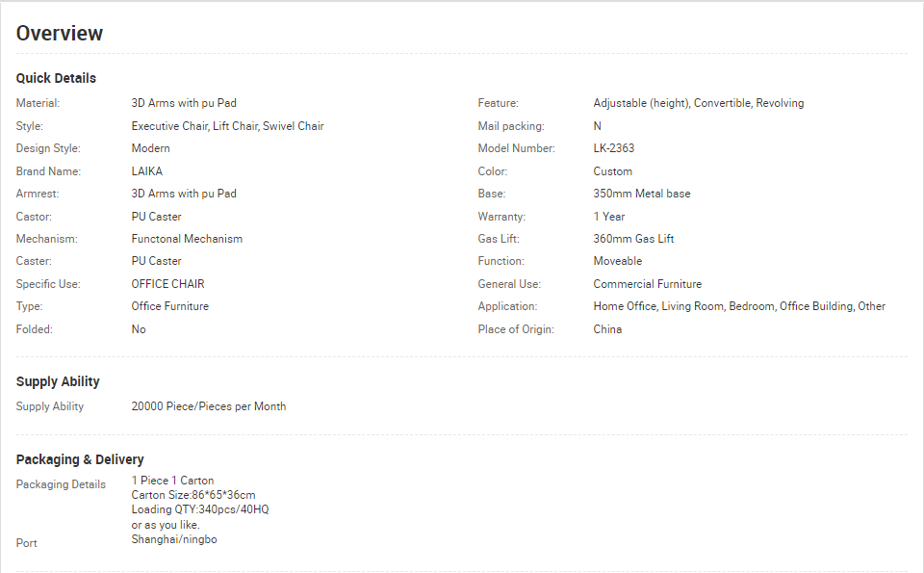Select the OFFICE CHAIR specific use value
This screenshot has width=924, height=573.
pos(167,284)
